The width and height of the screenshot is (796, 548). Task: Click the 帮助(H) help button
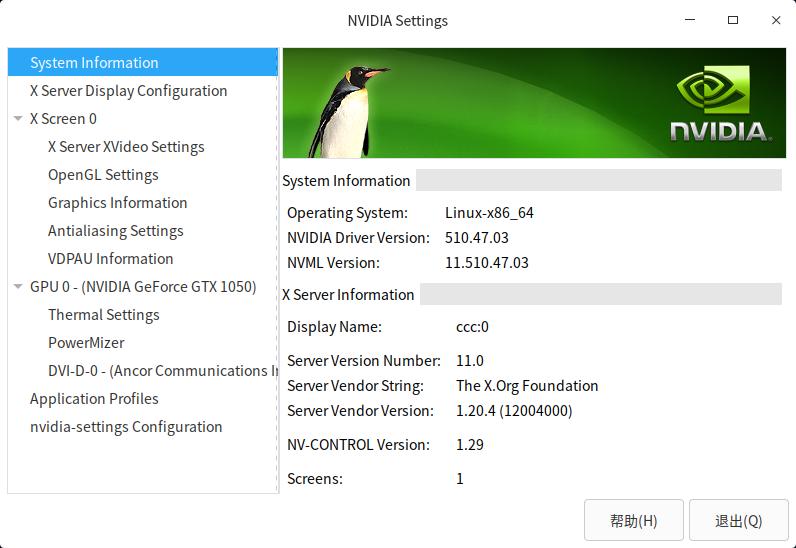[634, 520]
